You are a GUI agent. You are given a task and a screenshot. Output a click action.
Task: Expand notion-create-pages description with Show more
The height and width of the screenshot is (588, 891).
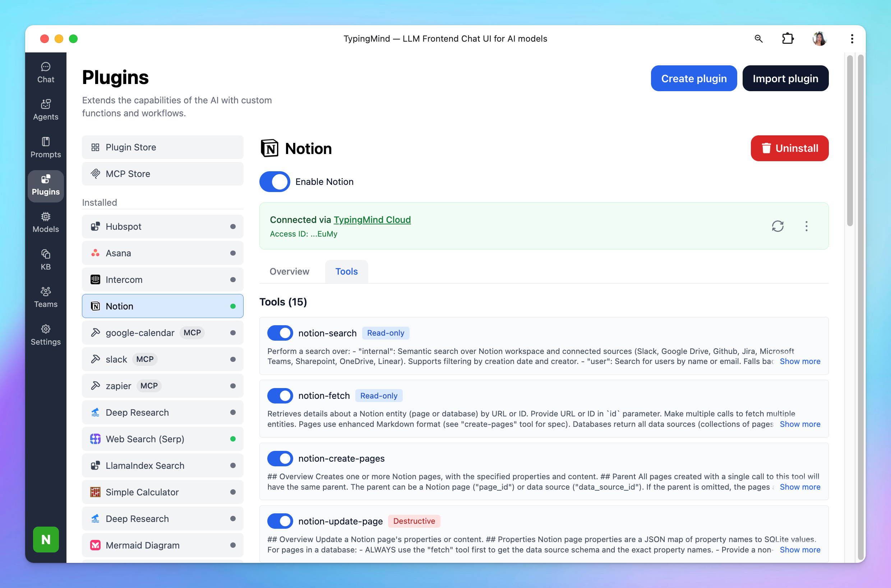pos(799,487)
